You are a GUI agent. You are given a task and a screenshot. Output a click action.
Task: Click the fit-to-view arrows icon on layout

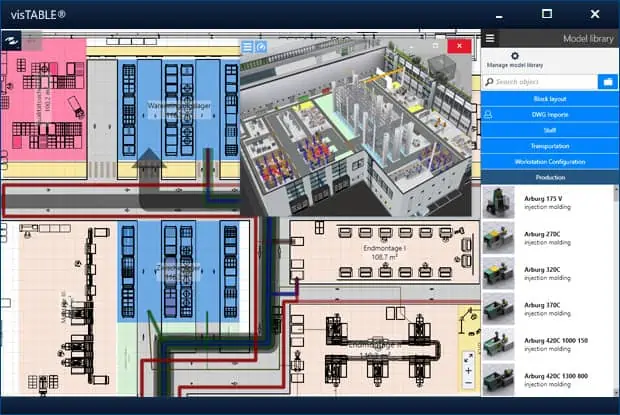(468, 358)
